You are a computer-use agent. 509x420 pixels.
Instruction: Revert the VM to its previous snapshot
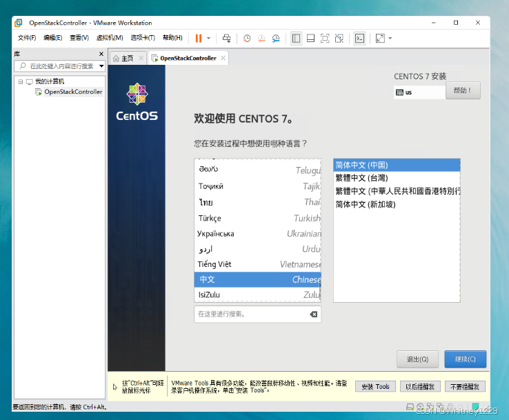(x=261, y=39)
